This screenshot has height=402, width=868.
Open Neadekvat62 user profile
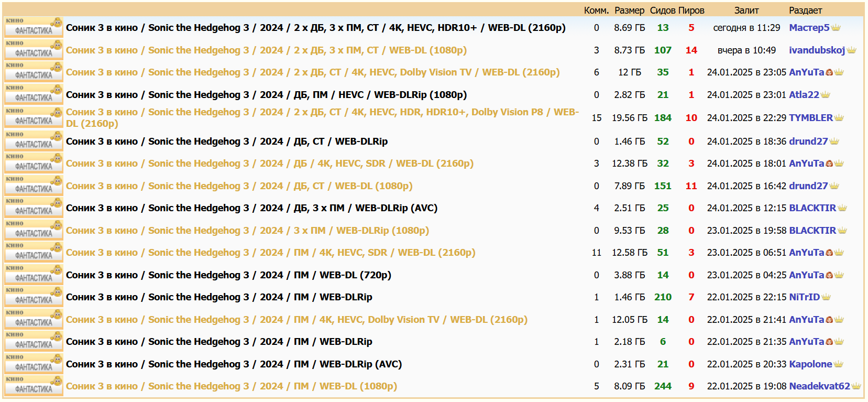coord(819,386)
